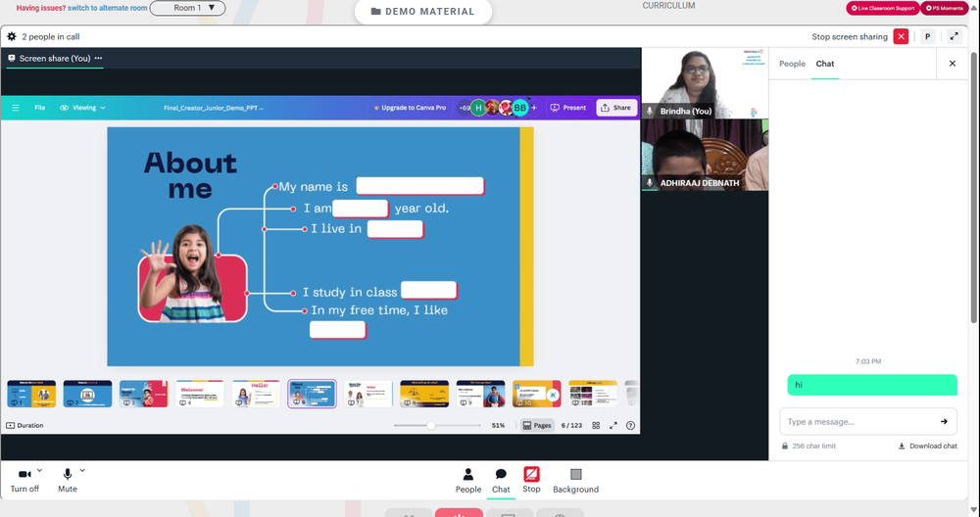Viewport: 980px width, 517px height.
Task: Select slide 9 thumbnail
Action: pos(480,394)
